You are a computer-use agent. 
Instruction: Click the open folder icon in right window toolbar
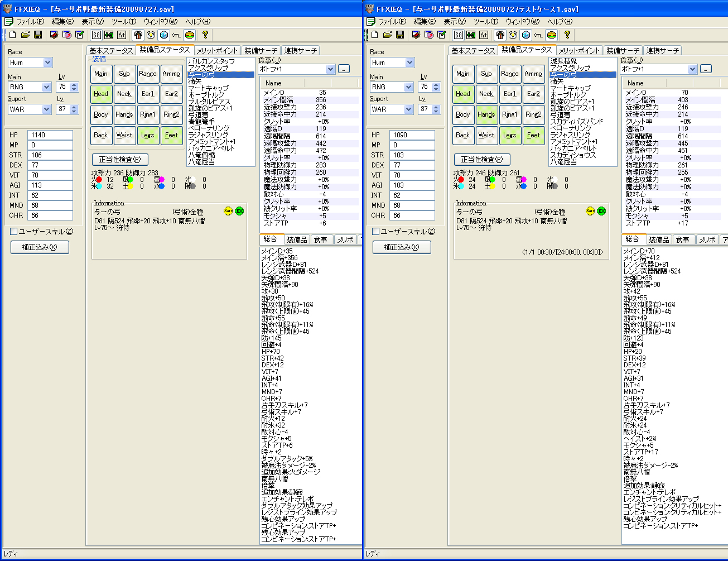[x=387, y=35]
